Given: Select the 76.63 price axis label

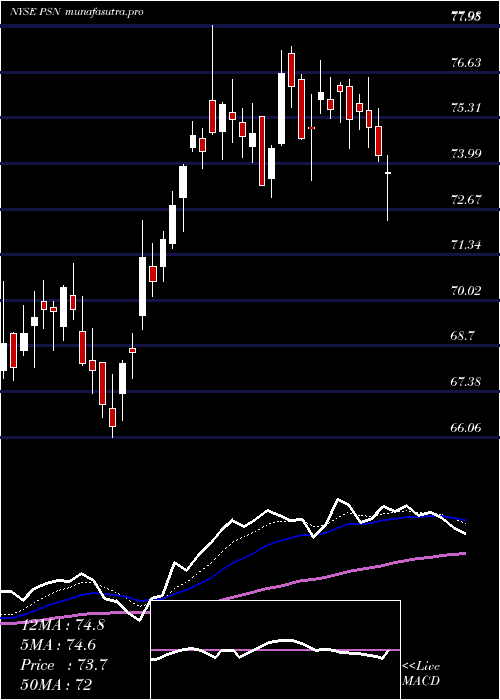Looking at the screenshot, I should (466, 62).
